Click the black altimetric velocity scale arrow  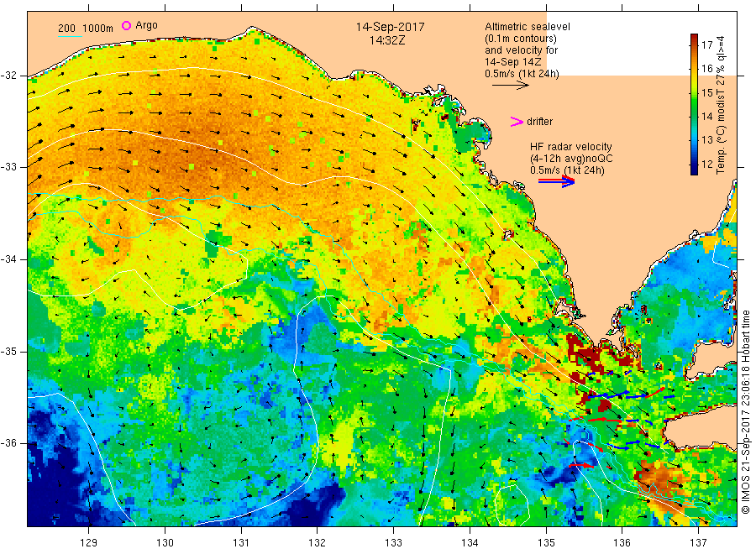click(511, 86)
